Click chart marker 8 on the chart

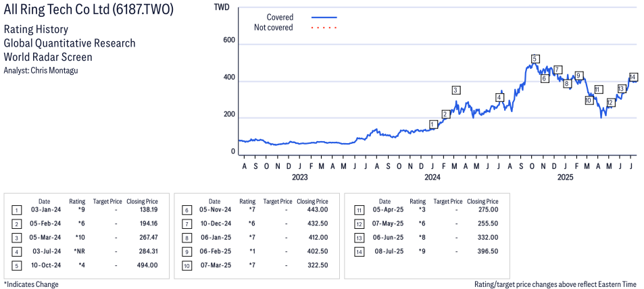pos(567,84)
